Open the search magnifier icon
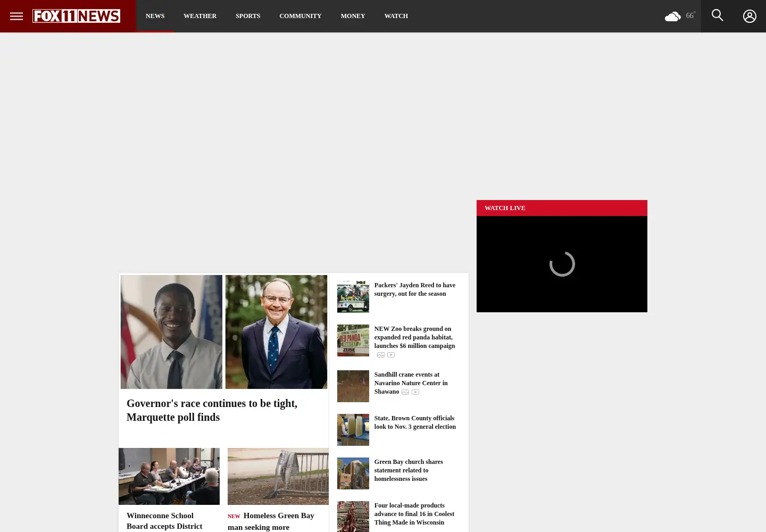Image resolution: width=766 pixels, height=532 pixels. pos(718,15)
